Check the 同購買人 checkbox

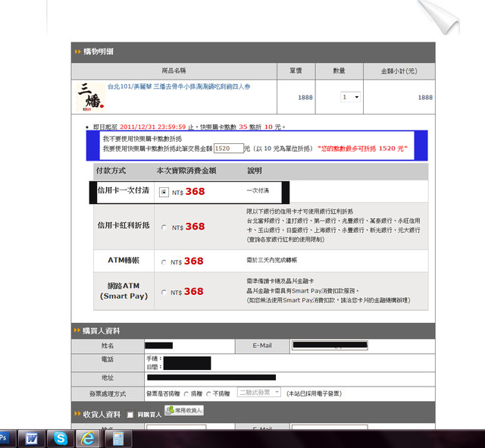[x=130, y=415]
